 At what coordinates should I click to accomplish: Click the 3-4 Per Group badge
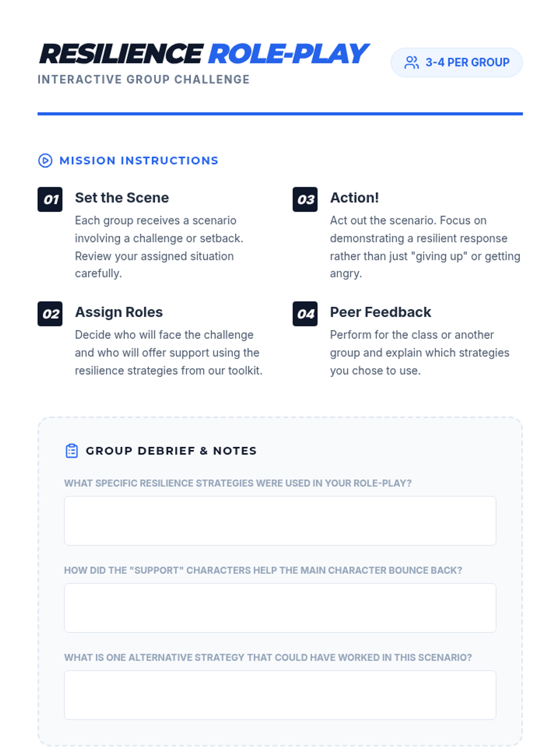[x=456, y=63]
